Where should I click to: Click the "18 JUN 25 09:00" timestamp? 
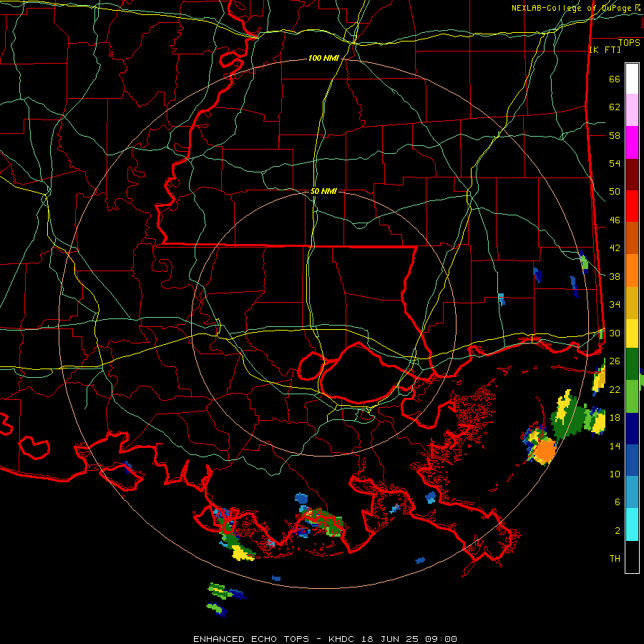coord(409,639)
